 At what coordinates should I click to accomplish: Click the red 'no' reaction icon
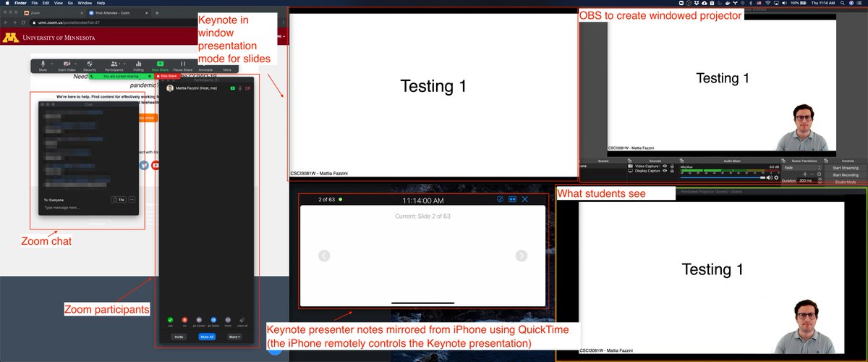coord(184,319)
